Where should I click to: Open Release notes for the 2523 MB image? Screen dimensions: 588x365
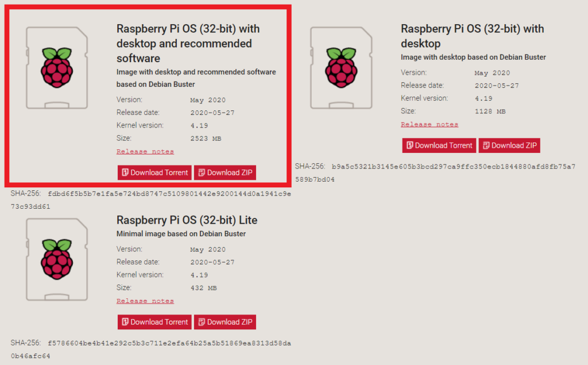coord(145,151)
